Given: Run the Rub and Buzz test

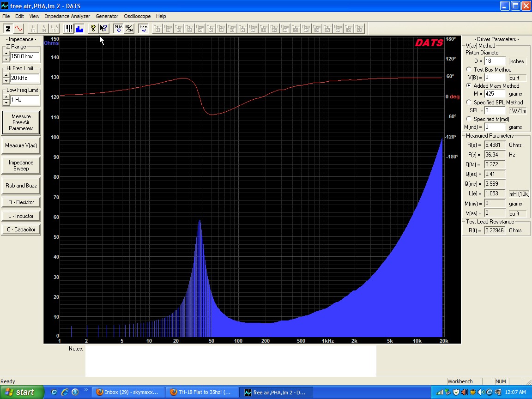Looking at the screenshot, I should coord(21,186).
